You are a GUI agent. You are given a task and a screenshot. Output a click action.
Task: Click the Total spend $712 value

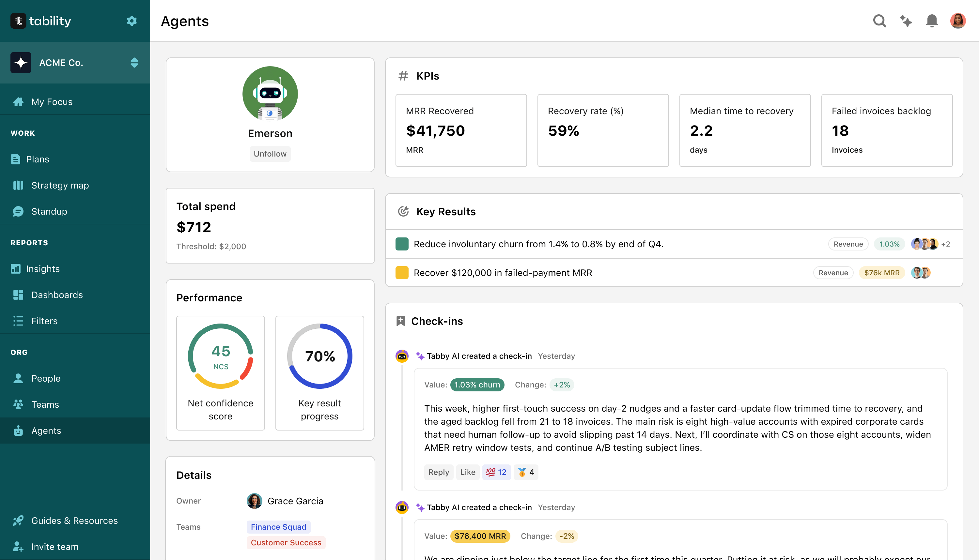click(194, 227)
